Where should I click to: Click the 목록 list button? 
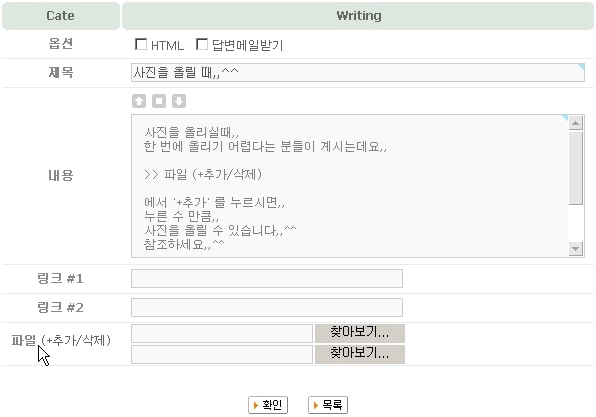(x=328, y=405)
